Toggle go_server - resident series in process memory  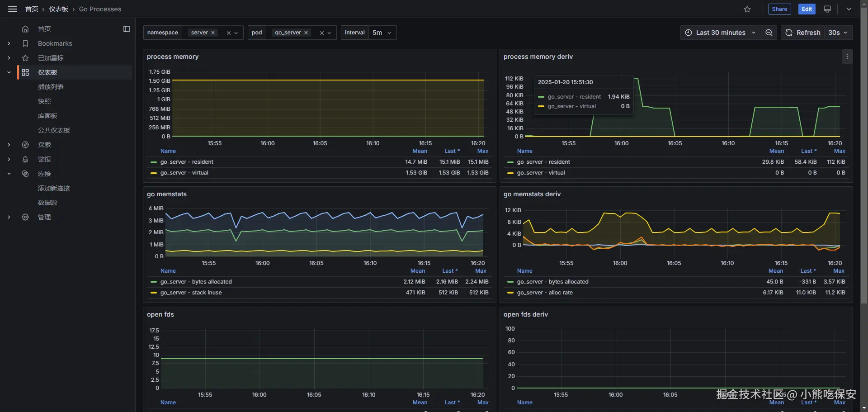point(186,162)
